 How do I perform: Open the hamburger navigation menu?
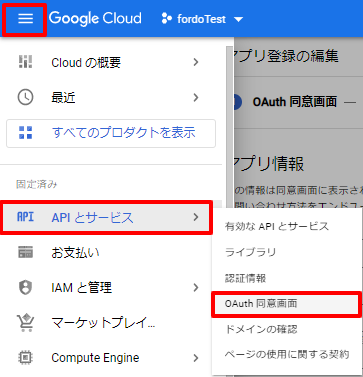coord(25,19)
